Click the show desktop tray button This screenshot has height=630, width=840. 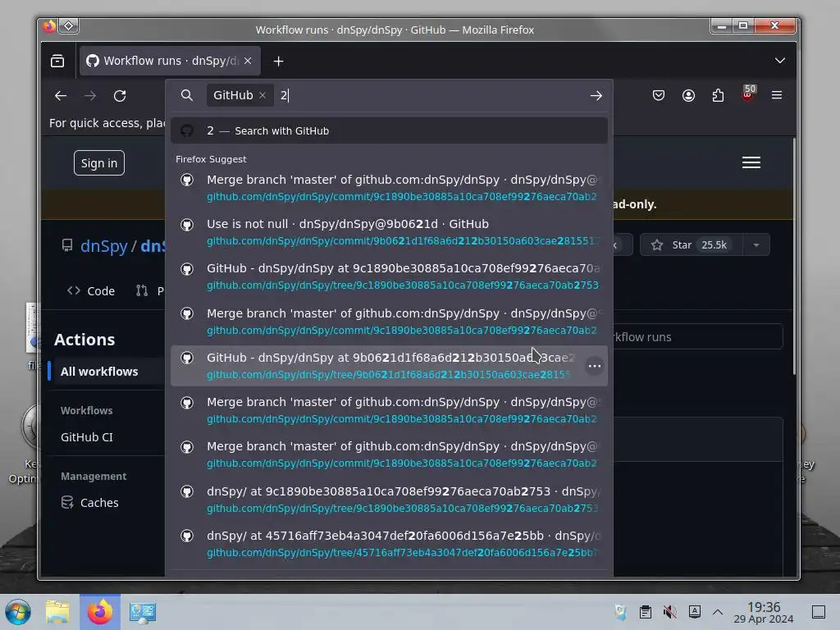pyautogui.click(x=818, y=612)
